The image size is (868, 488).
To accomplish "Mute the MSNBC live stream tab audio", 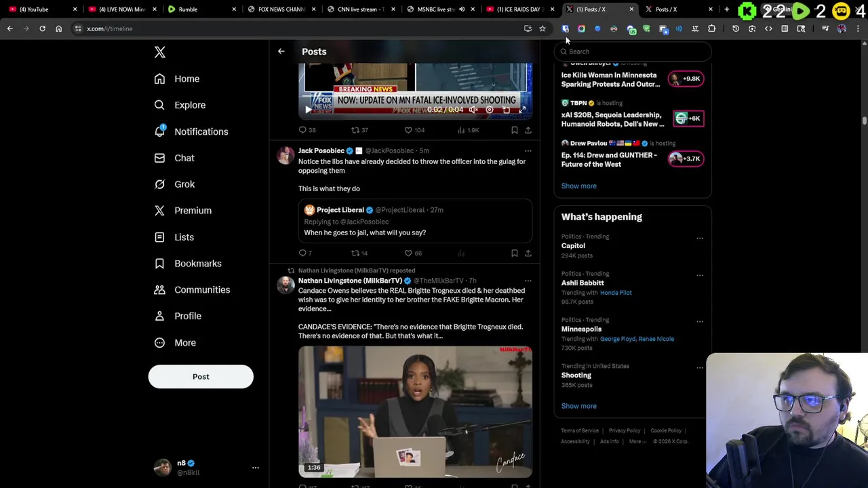I will tap(462, 9).
